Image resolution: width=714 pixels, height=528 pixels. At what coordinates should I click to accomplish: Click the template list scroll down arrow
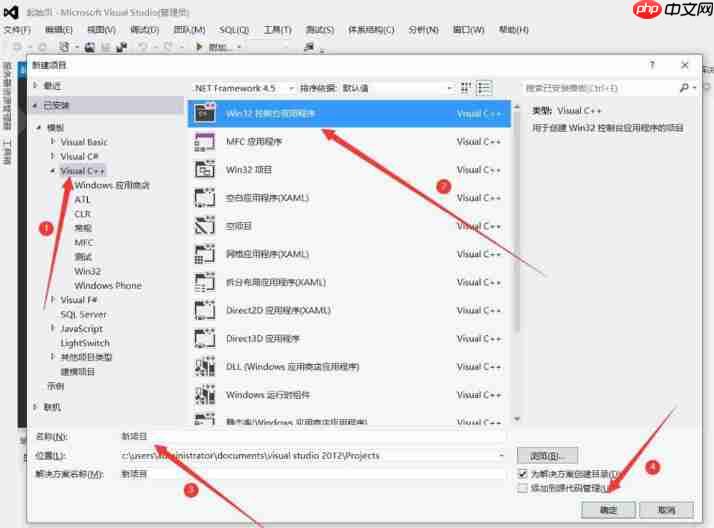pos(517,419)
